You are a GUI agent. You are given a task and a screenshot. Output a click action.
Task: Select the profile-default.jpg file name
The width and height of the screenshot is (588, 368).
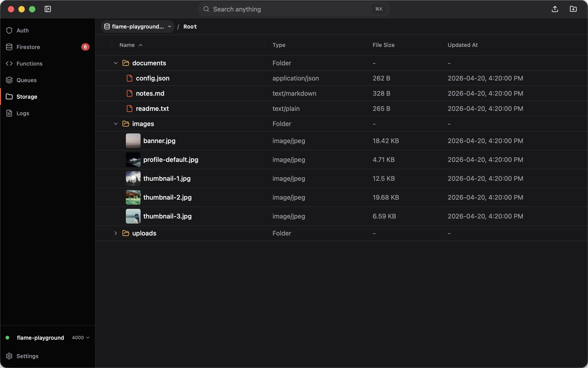coord(171,160)
